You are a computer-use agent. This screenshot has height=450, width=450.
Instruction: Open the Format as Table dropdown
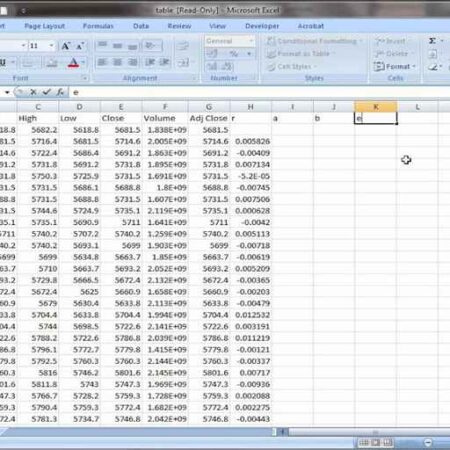(x=302, y=54)
